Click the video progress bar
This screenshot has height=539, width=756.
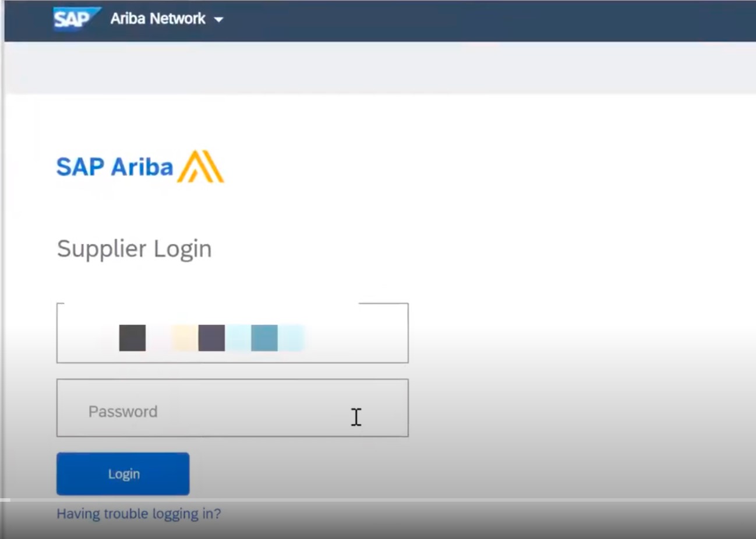tap(378, 500)
